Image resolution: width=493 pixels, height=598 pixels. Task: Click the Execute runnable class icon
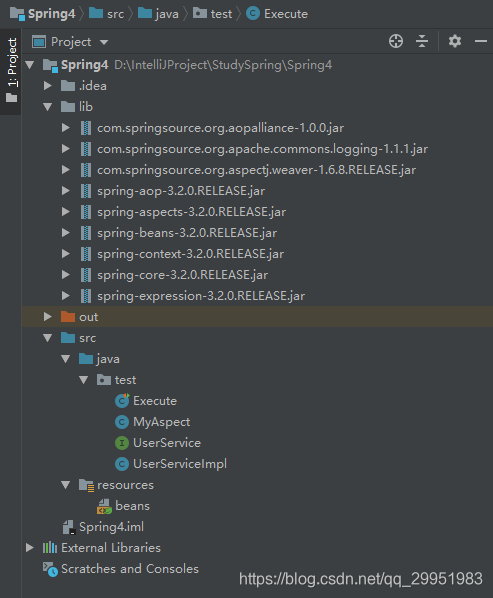pos(122,400)
